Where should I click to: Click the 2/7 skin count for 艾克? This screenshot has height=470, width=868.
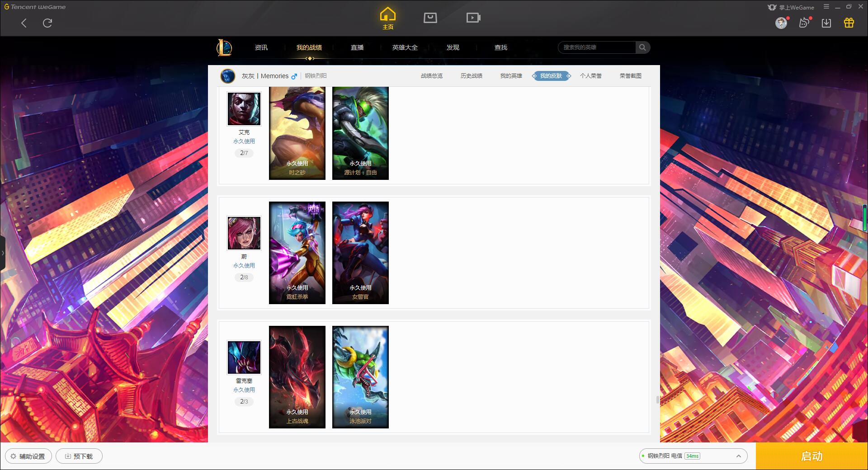244,153
